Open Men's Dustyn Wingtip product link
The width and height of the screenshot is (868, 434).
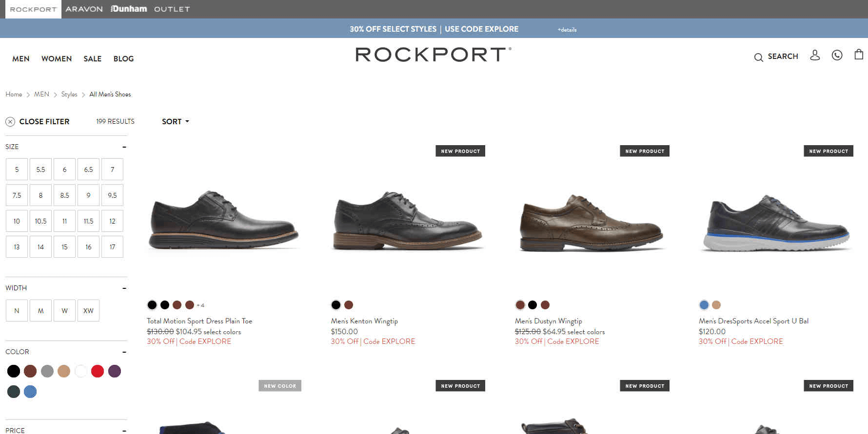549,321
